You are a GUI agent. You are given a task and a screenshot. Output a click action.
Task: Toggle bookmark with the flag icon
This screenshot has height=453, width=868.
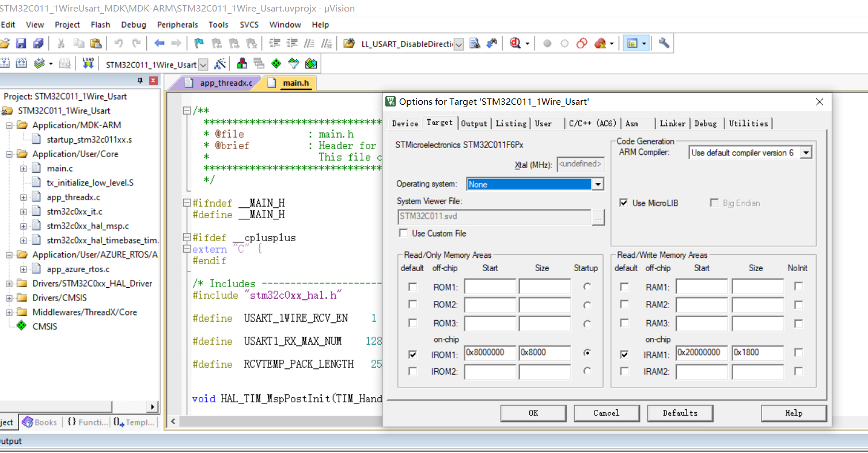(x=199, y=43)
